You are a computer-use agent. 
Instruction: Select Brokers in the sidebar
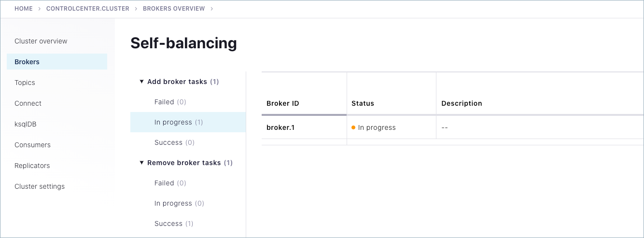click(x=27, y=62)
